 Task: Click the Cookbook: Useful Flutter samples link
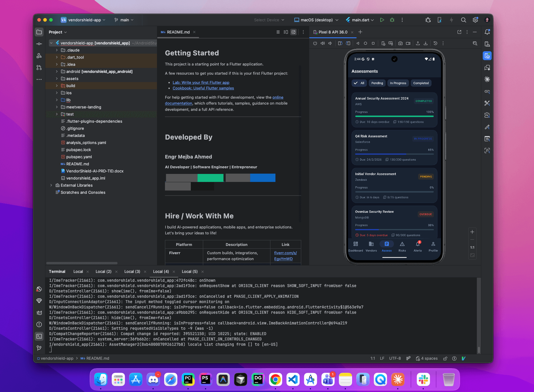(x=203, y=88)
